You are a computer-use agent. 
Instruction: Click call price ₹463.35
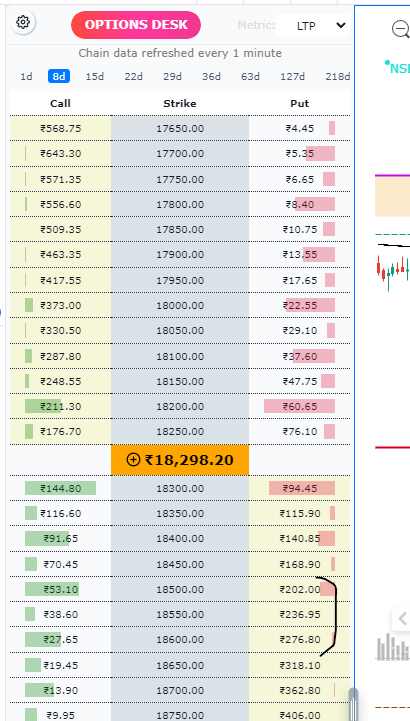[x=61, y=254]
